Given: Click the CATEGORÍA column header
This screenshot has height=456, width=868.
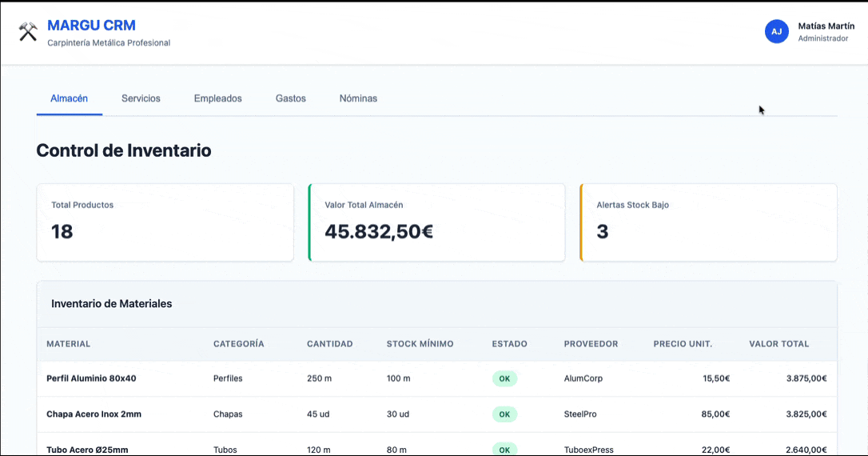Looking at the screenshot, I should coord(239,343).
